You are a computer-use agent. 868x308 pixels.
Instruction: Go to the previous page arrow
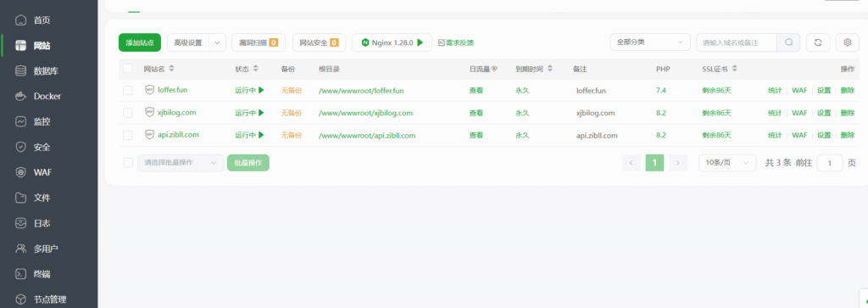632,163
